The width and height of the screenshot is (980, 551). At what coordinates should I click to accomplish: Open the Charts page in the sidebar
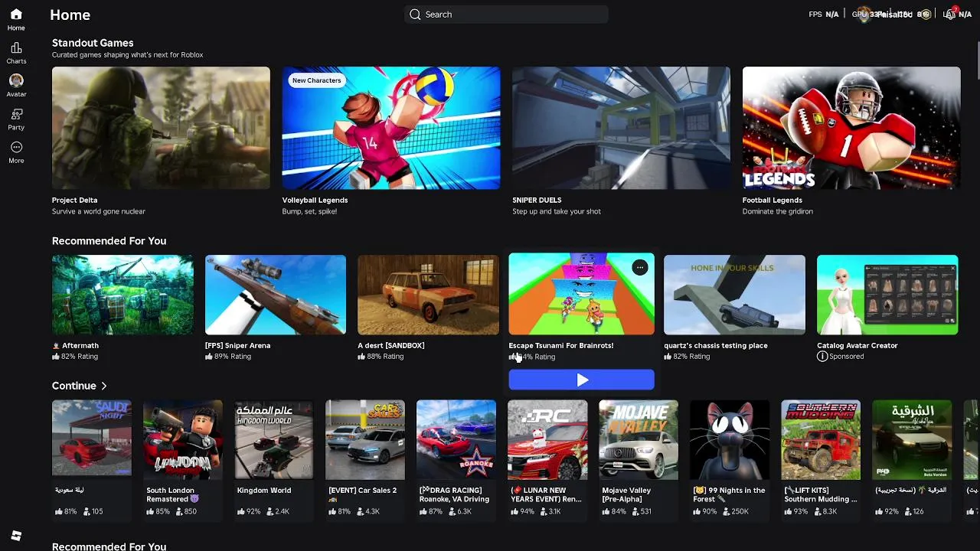(x=16, y=53)
